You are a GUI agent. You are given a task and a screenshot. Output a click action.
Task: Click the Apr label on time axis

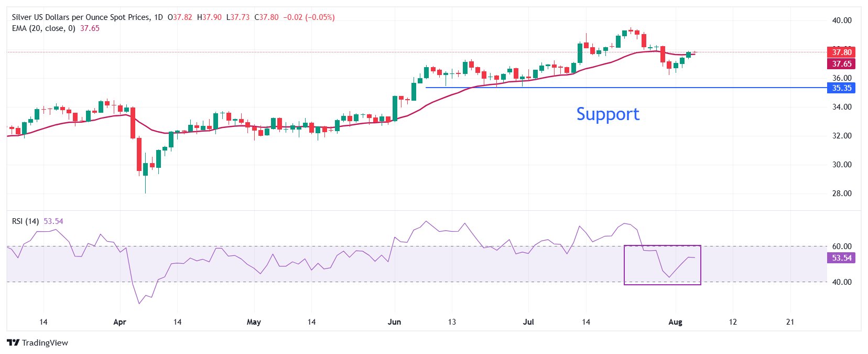tap(120, 322)
